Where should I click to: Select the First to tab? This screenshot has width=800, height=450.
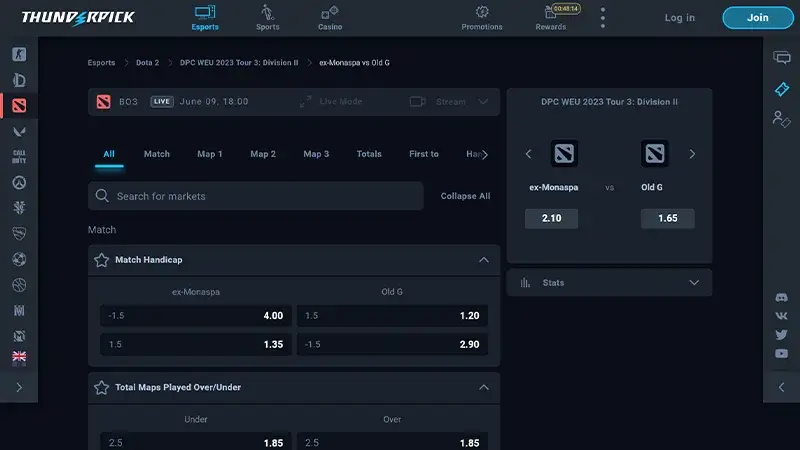pos(423,154)
